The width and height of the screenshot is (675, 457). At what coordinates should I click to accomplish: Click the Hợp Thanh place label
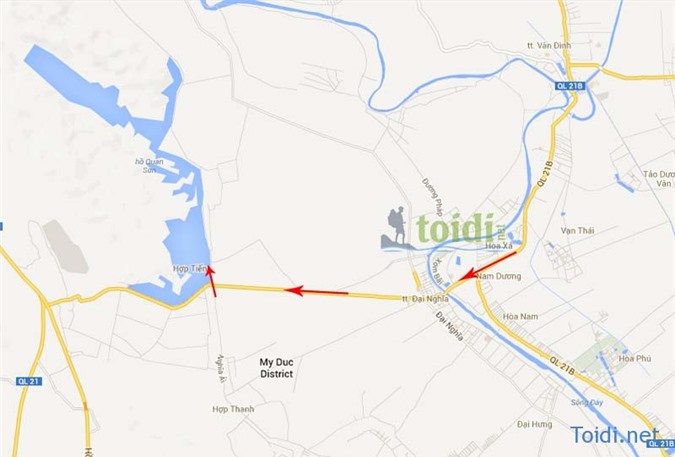[x=233, y=409]
